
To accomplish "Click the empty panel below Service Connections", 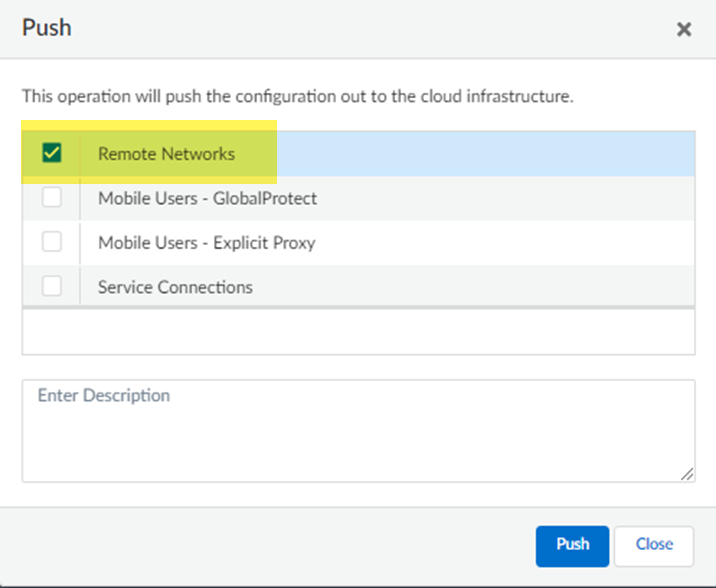I will 358,331.
